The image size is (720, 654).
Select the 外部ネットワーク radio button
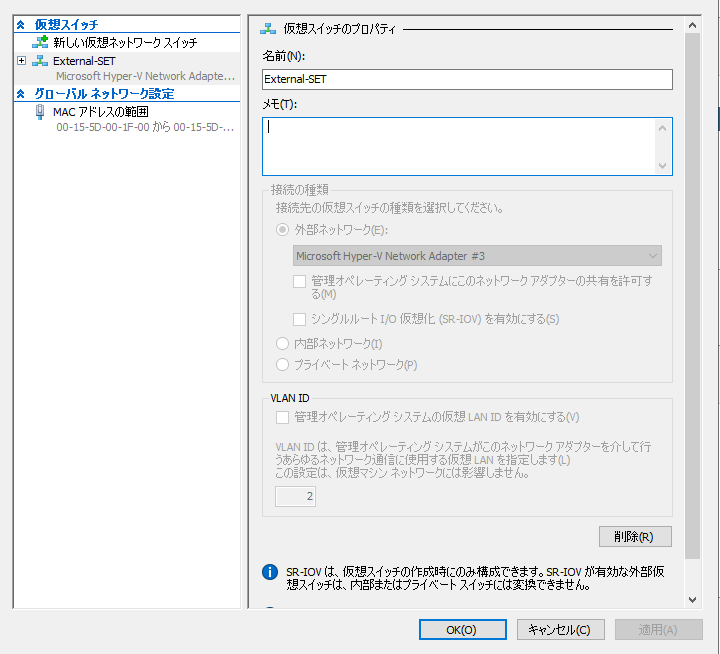pyautogui.click(x=283, y=230)
